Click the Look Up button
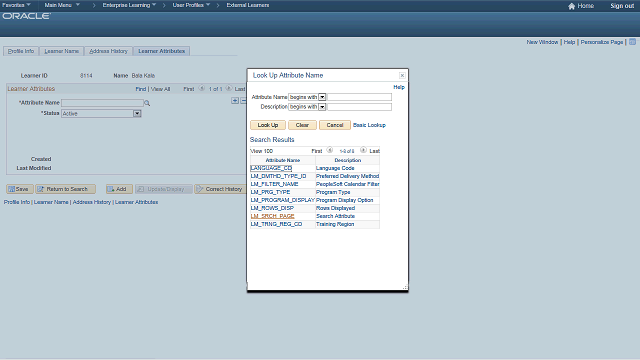640x360 pixels. click(268, 125)
